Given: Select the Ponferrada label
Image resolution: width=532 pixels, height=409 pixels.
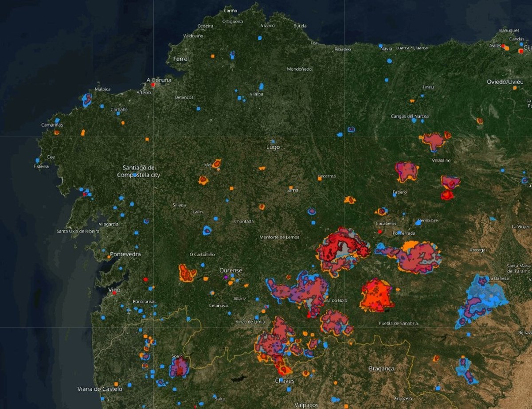Looking at the screenshot, I should click(x=404, y=233).
